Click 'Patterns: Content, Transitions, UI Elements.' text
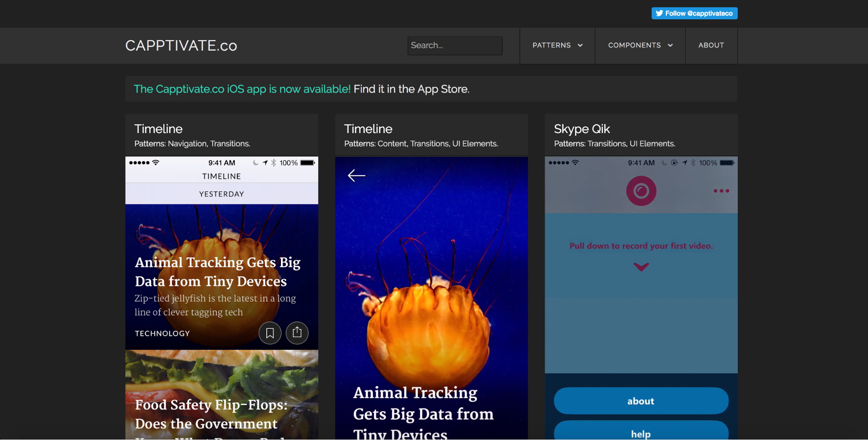The image size is (868, 440). (x=421, y=144)
